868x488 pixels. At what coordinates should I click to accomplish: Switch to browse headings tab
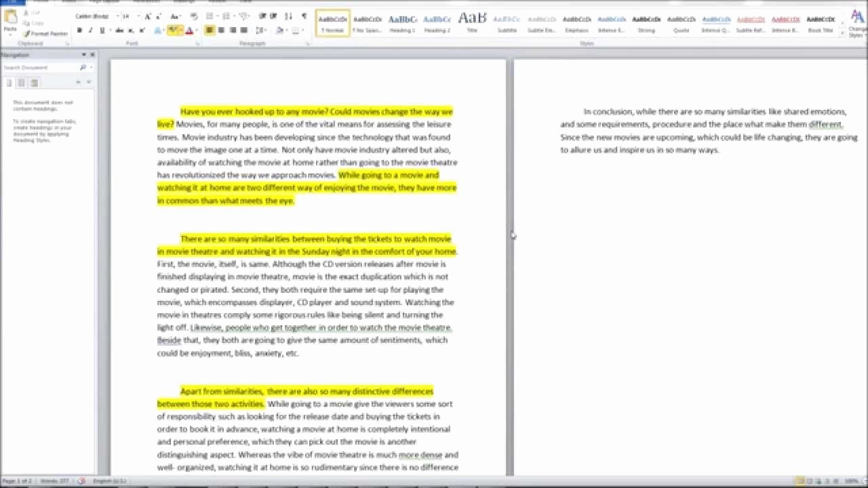point(9,83)
